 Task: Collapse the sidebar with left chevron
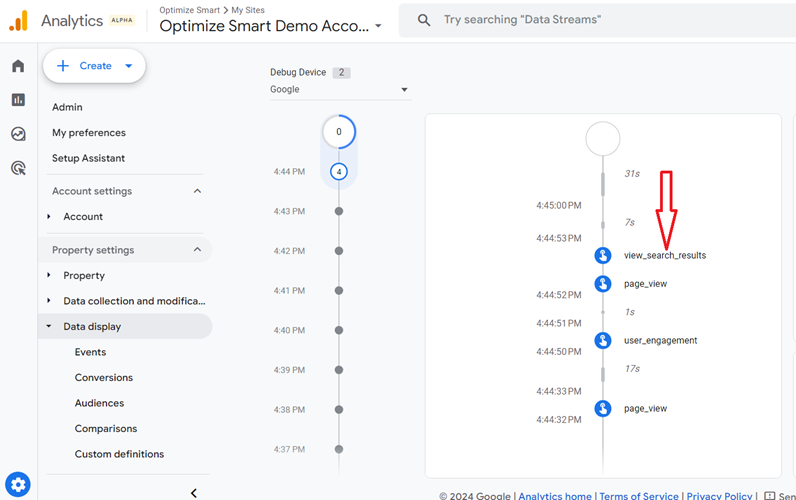[x=193, y=493]
